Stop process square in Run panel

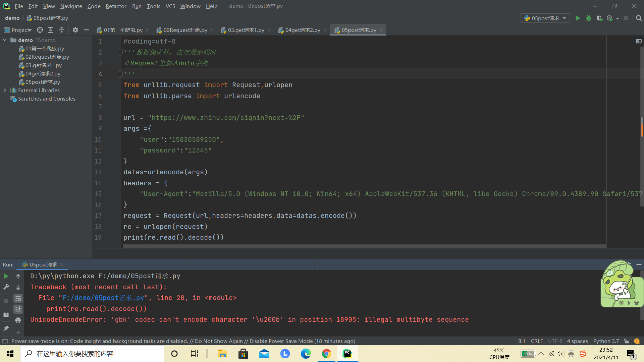click(x=6, y=301)
